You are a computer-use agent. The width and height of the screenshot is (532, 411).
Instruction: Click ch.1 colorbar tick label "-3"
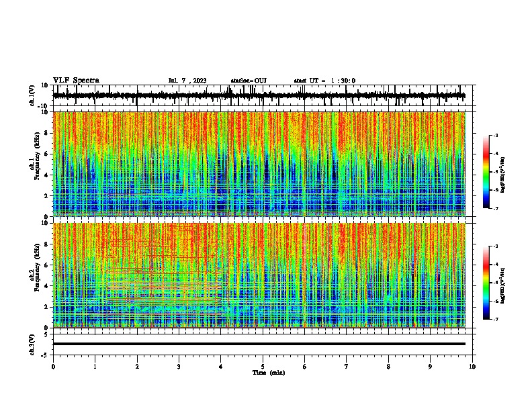click(x=495, y=135)
